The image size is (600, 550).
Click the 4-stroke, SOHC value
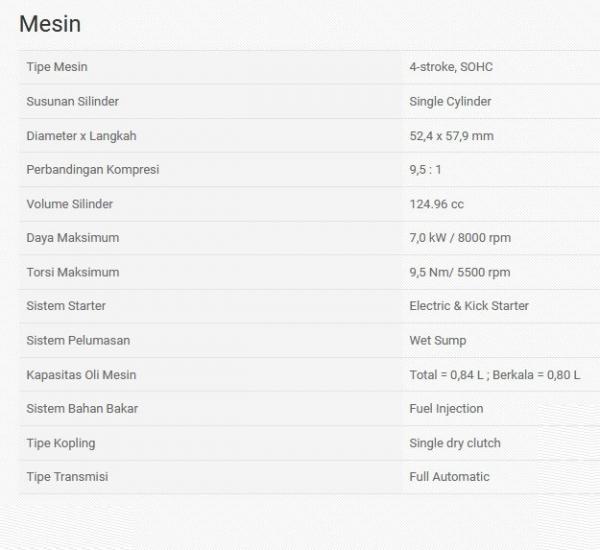[450, 67]
